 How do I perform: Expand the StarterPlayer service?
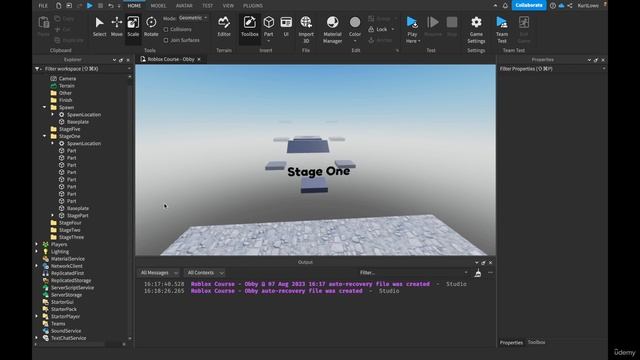[x=37, y=316]
